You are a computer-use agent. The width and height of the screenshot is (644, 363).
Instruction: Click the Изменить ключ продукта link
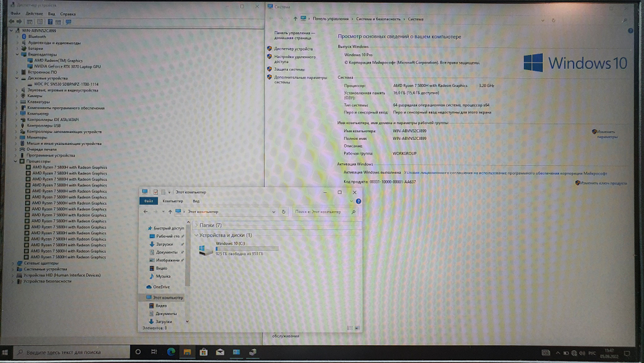pyautogui.click(x=603, y=183)
